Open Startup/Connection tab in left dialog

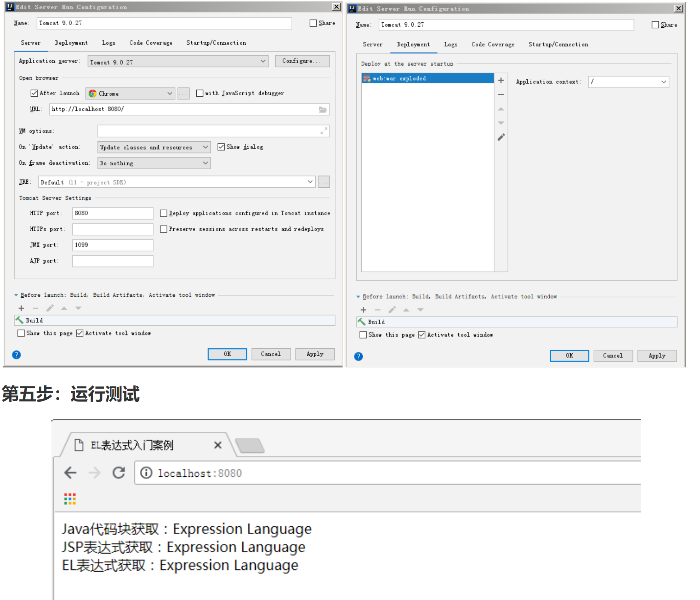tap(216, 43)
